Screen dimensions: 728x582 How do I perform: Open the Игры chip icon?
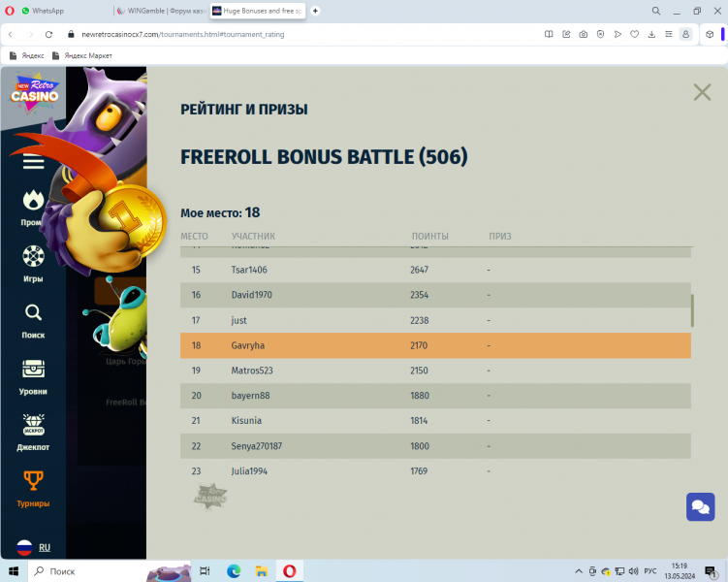tap(33, 263)
